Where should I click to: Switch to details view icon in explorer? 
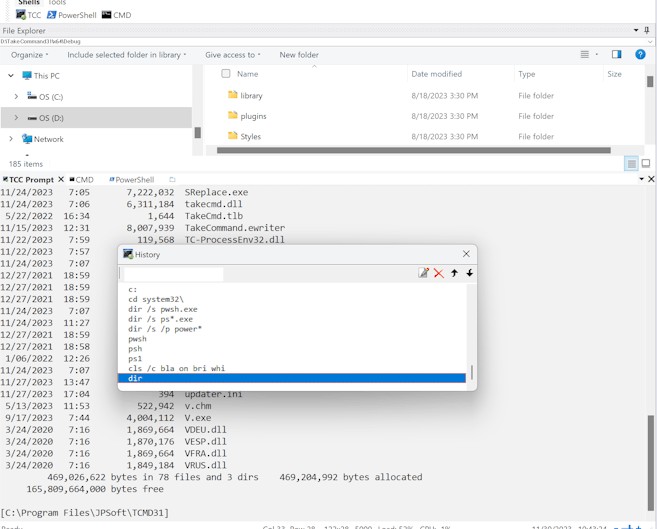coord(631,163)
